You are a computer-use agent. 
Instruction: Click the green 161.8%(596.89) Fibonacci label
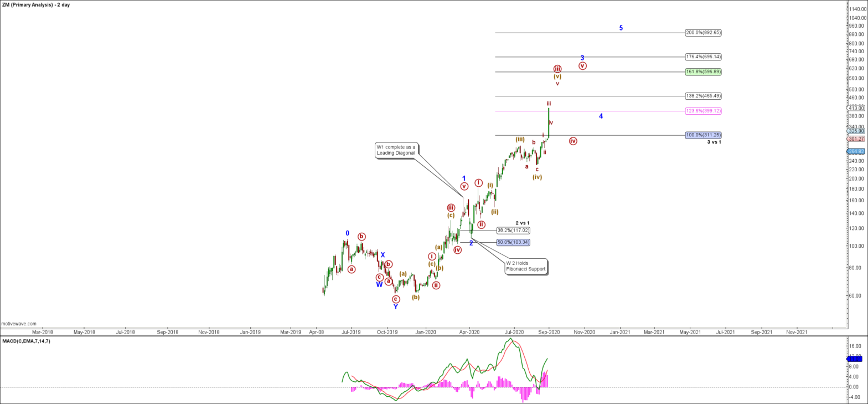click(702, 71)
